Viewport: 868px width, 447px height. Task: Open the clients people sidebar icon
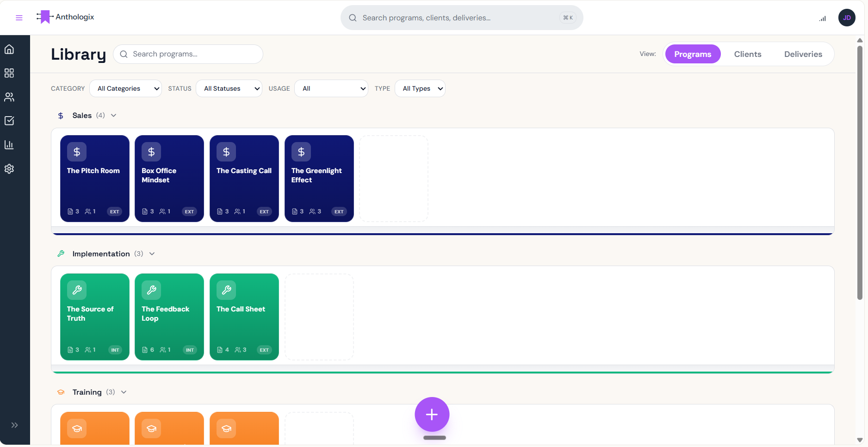pos(9,97)
